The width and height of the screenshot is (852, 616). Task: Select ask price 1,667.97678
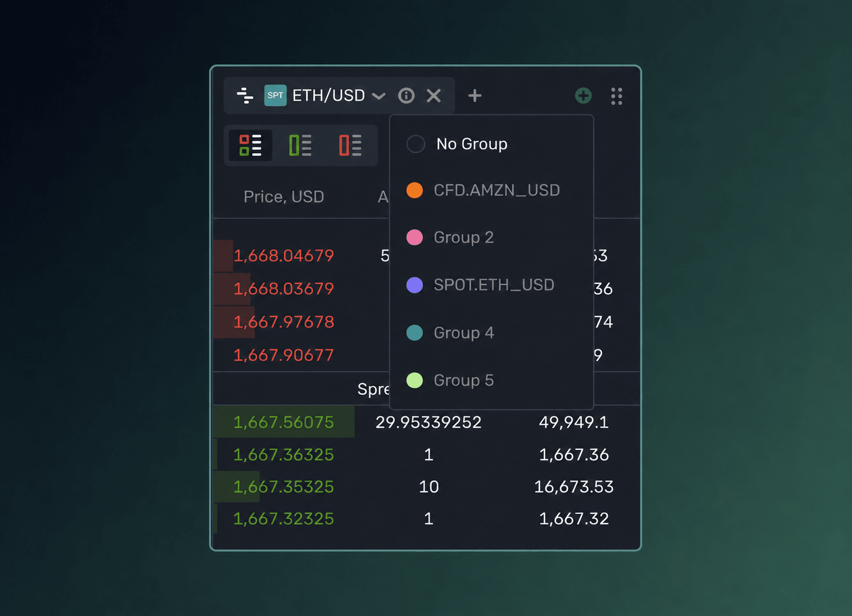pos(284,322)
